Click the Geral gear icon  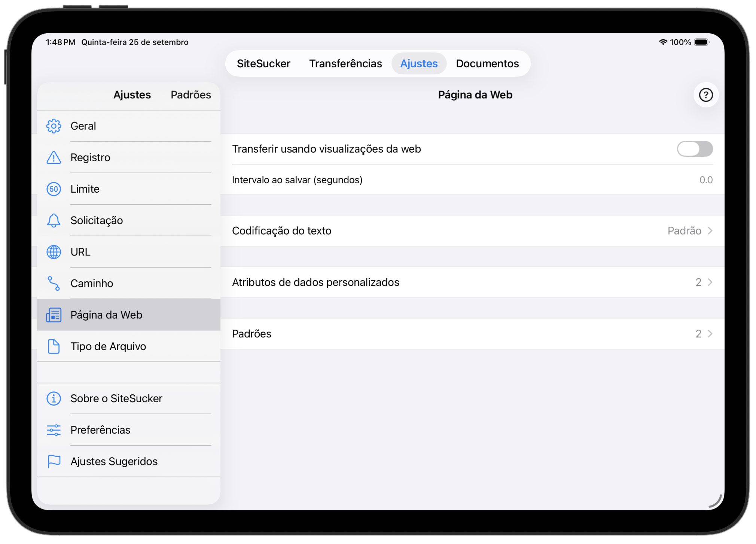(54, 126)
